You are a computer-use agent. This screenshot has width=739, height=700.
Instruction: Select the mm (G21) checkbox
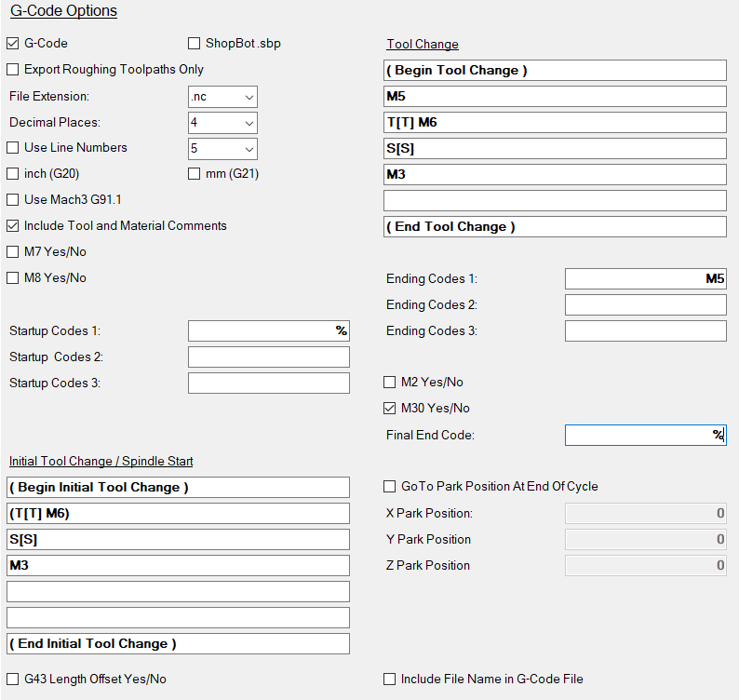195,173
